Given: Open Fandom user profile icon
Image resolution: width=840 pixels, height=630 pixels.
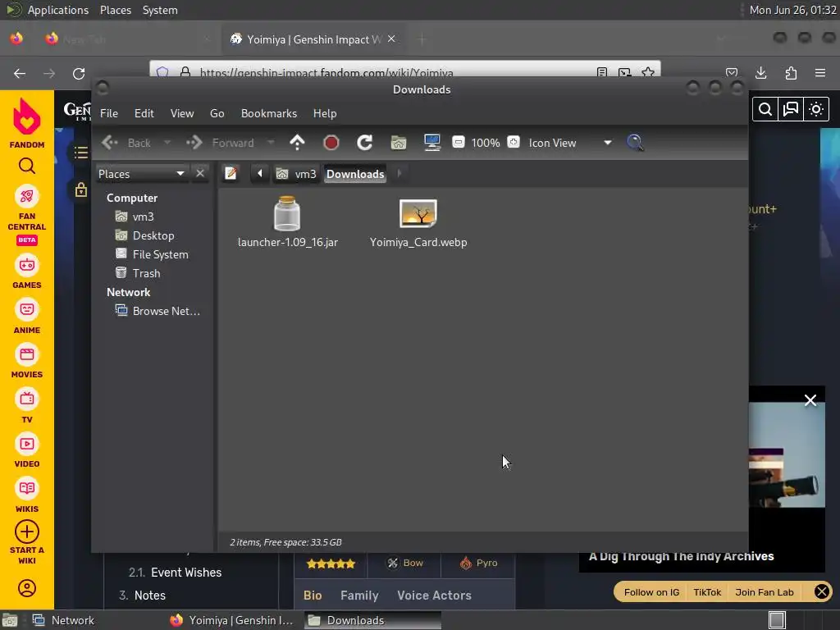Looking at the screenshot, I should pos(27,588).
